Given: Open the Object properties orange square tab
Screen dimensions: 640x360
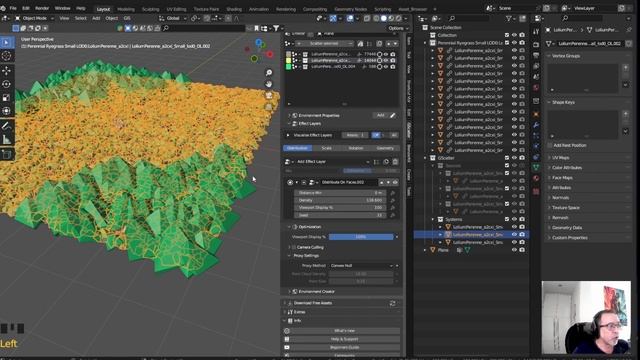Looking at the screenshot, I should tap(536, 114).
